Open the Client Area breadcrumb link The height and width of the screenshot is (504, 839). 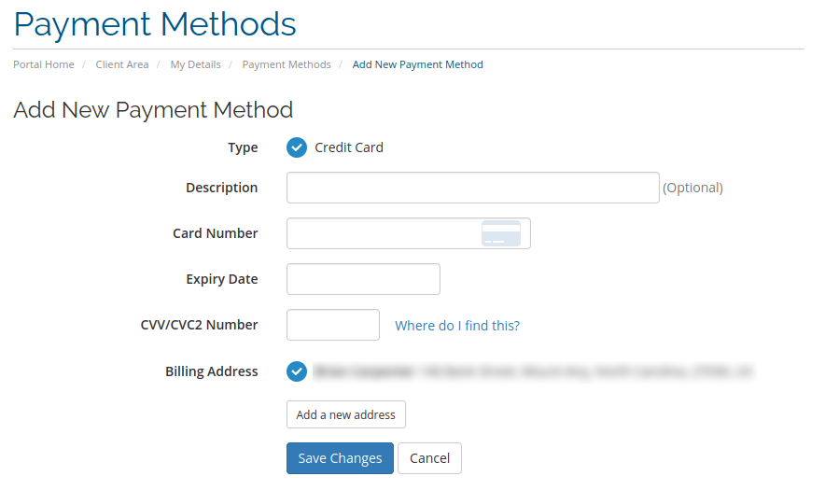pos(122,64)
